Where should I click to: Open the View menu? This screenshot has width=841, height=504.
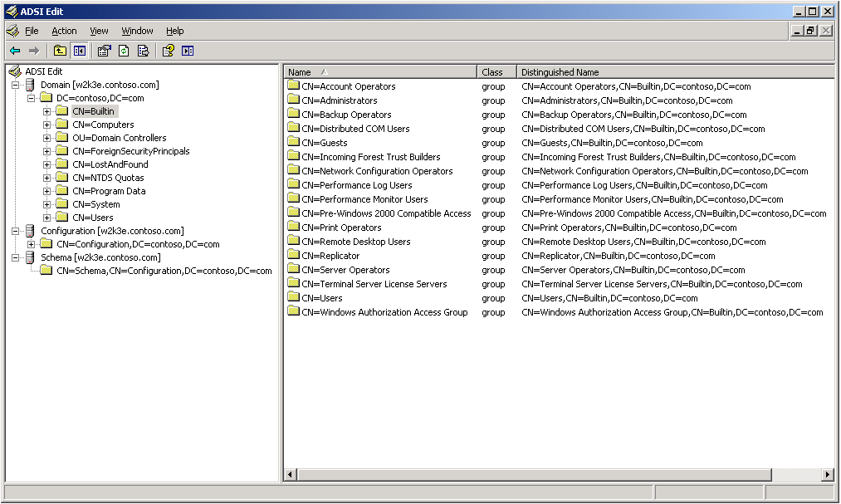(99, 31)
